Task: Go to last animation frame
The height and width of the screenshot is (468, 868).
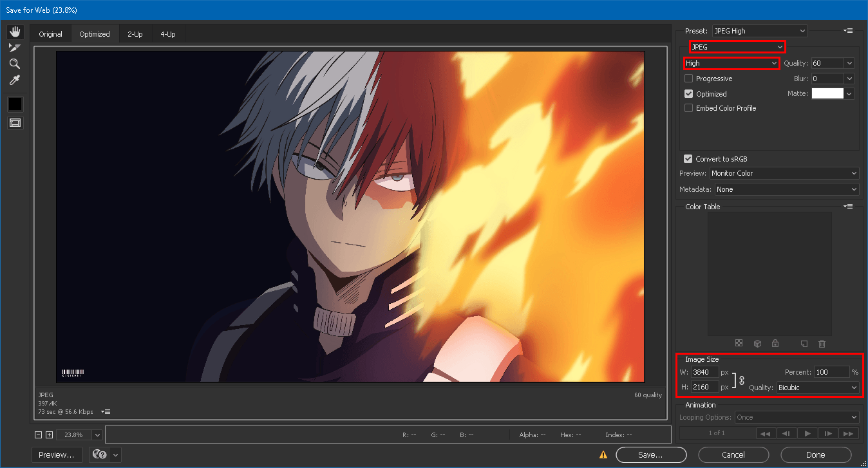Action: 849,433
